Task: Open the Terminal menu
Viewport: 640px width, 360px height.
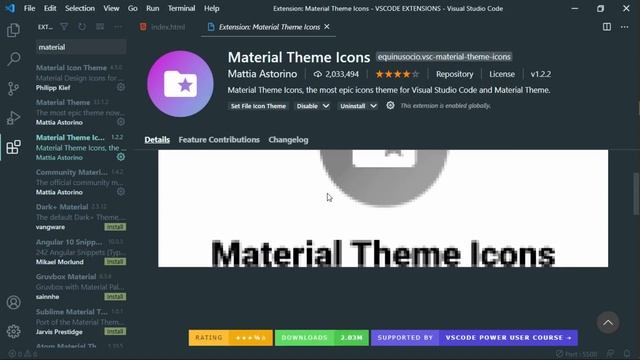Action: coord(181,8)
